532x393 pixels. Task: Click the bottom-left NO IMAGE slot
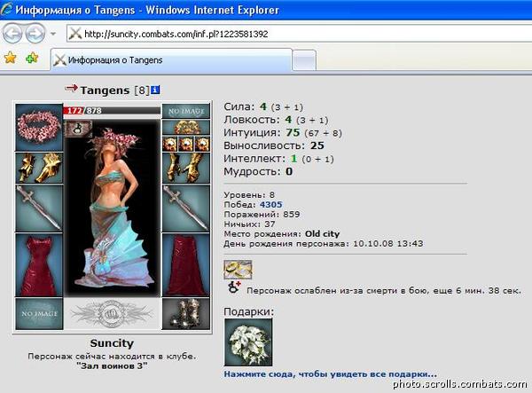pos(39,314)
